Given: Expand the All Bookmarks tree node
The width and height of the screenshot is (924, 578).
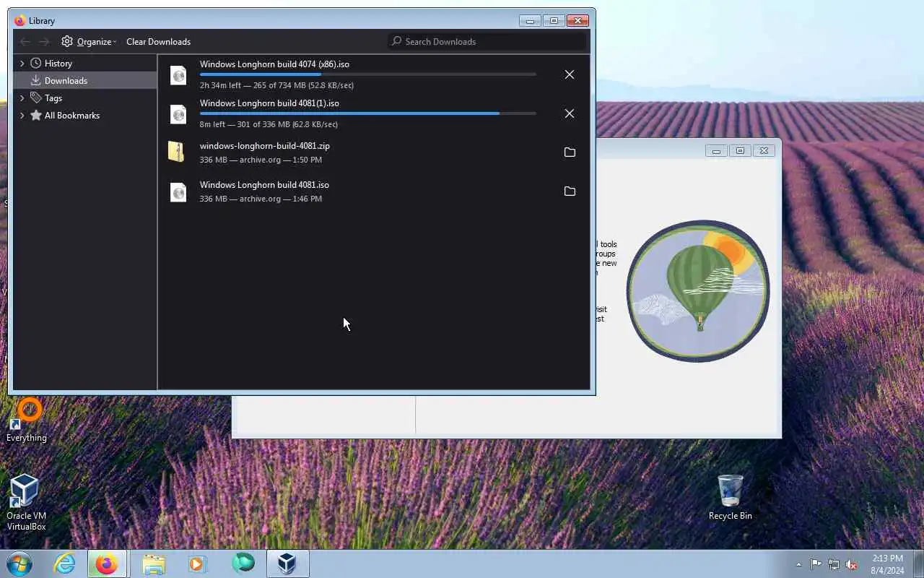Looking at the screenshot, I should [x=22, y=115].
